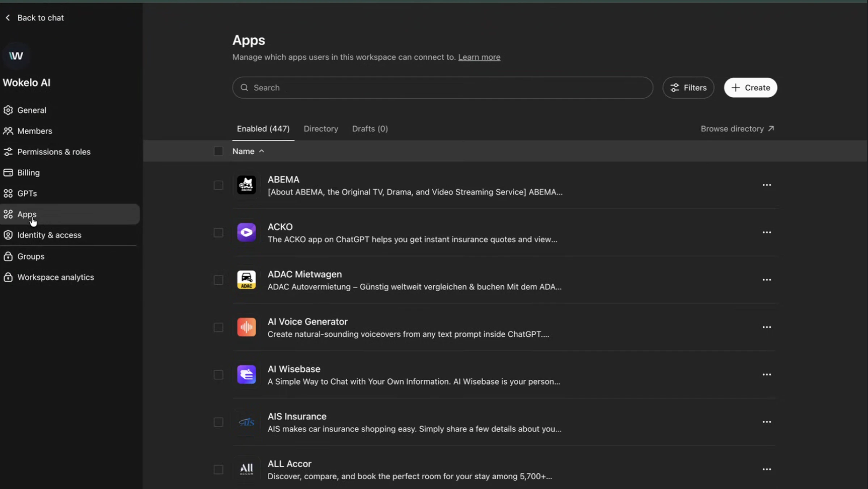Open the AIS Insurance app name
Screen dimensions: 868x489
(297, 416)
